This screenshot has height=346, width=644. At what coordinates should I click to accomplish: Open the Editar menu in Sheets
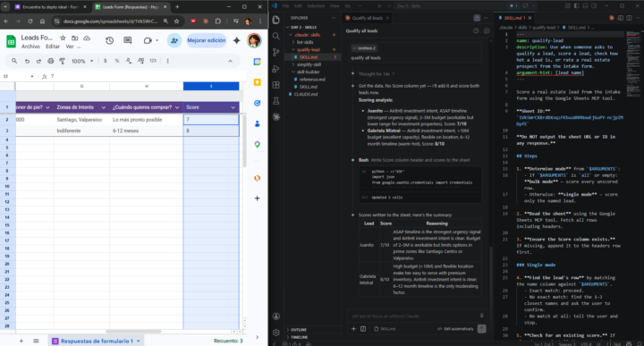tap(53, 46)
